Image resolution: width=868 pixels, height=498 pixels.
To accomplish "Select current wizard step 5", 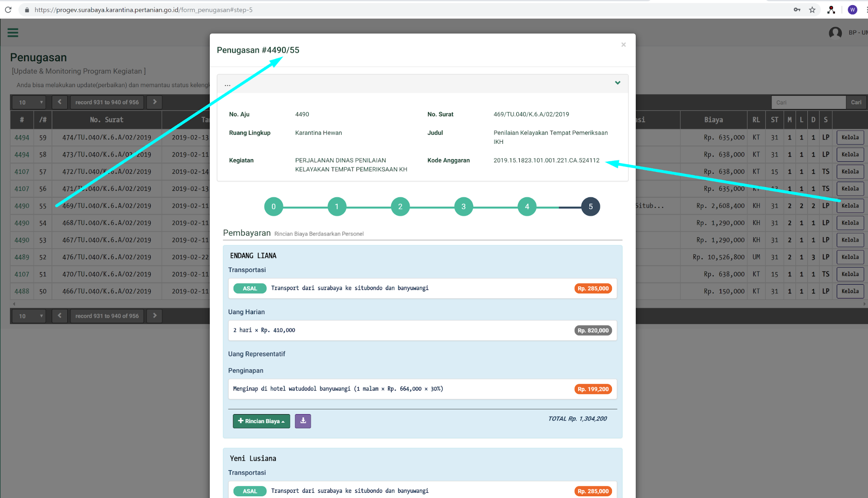I will (591, 206).
